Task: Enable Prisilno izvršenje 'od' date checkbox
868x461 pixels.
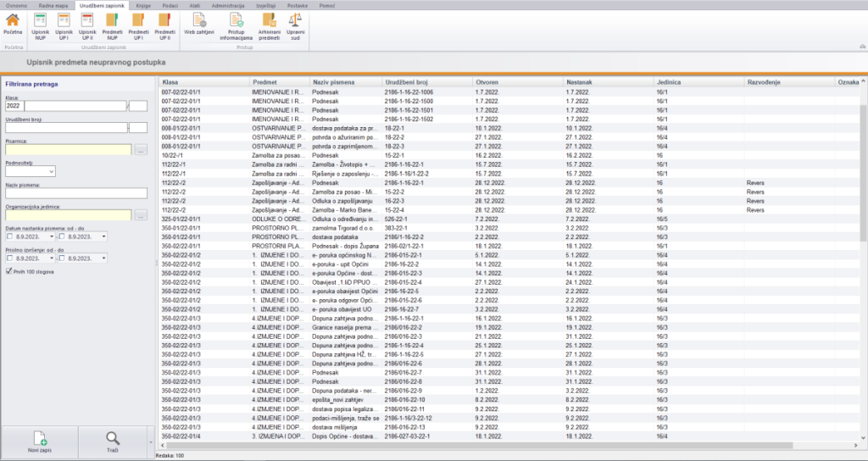Action: (x=9, y=258)
